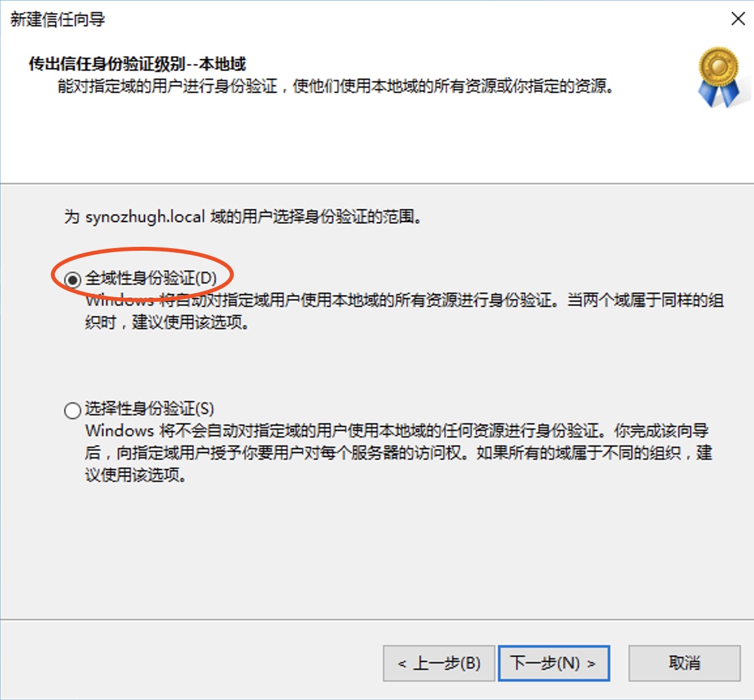Click the last line 议使用该选项 of selective description

pos(136,475)
